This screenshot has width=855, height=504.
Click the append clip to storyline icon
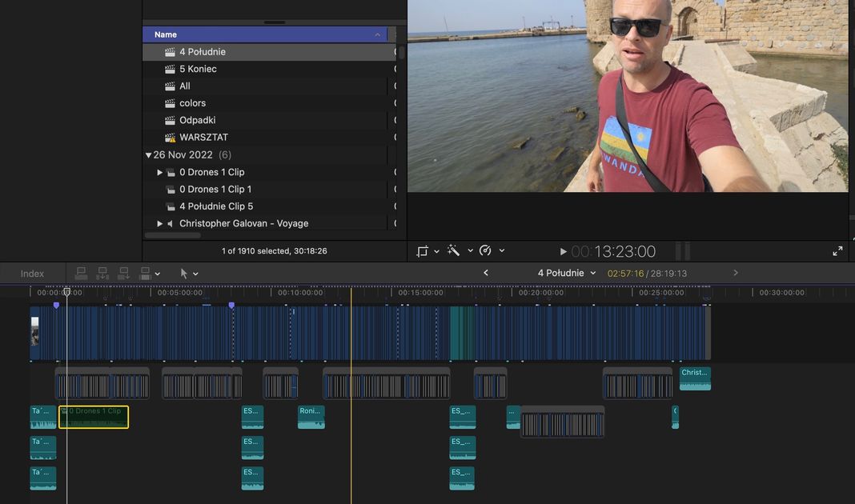tap(123, 274)
